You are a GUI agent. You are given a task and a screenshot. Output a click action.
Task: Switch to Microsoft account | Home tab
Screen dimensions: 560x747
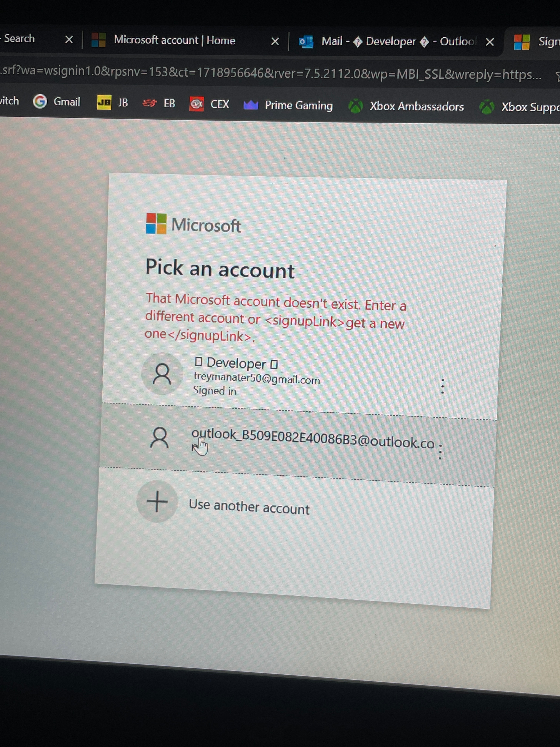coord(184,40)
